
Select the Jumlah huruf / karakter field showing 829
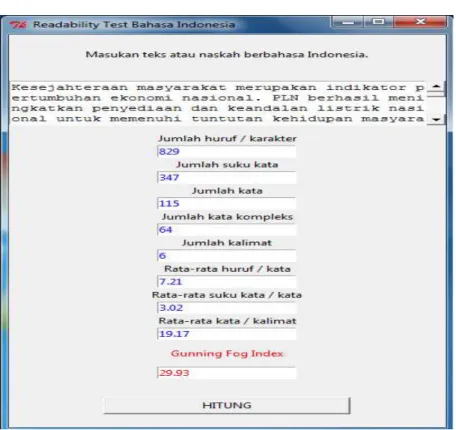click(x=226, y=151)
